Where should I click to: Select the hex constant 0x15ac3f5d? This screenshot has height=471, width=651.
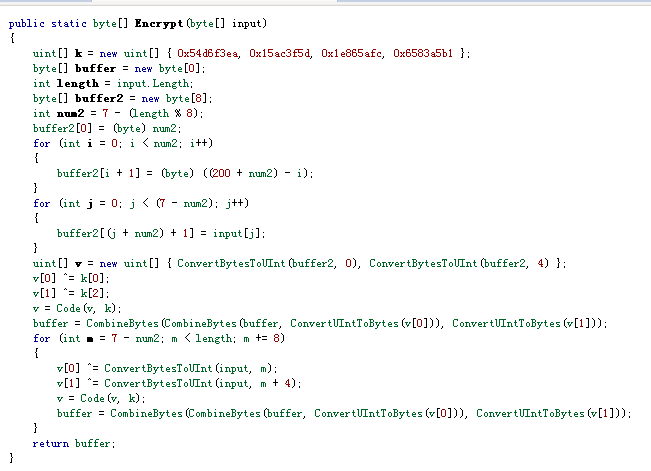(280, 54)
